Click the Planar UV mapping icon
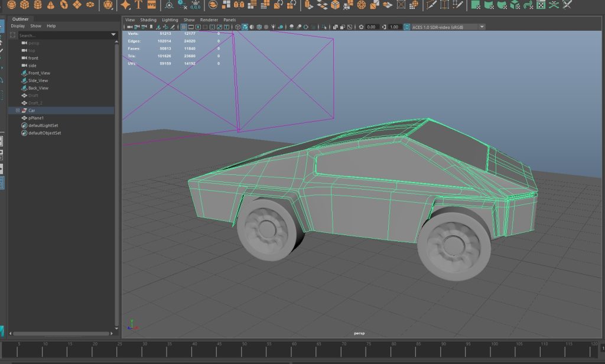This screenshot has height=364, width=605. 476,5
